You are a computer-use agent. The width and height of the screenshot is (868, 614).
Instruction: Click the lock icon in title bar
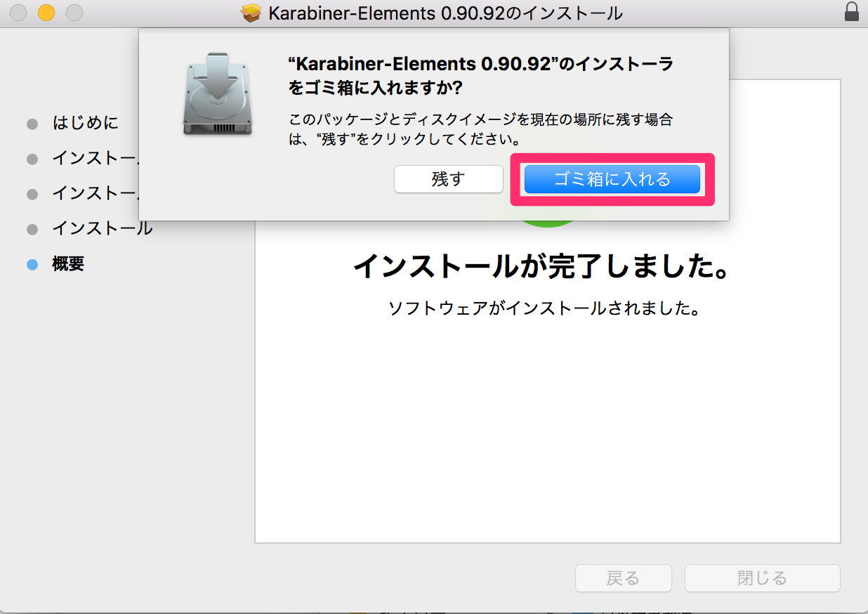click(852, 13)
